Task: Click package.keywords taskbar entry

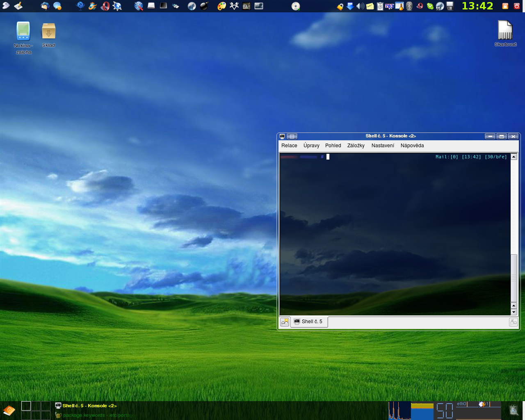Action: click(94, 415)
